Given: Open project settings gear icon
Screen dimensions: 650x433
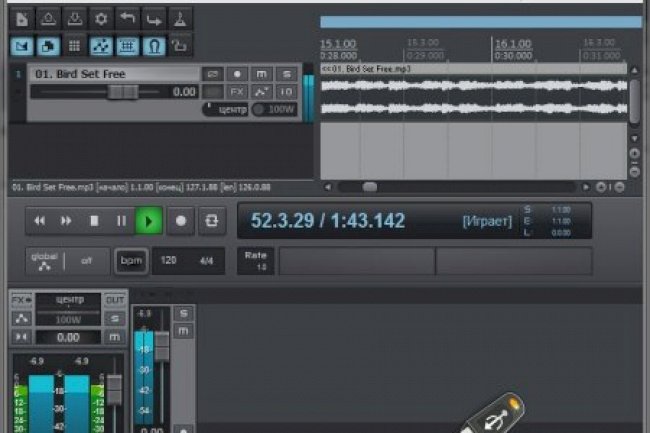Looking at the screenshot, I should [x=100, y=18].
